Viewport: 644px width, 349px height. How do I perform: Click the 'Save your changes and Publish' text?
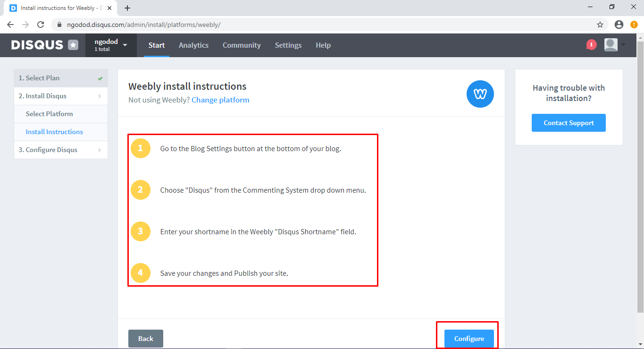224,273
